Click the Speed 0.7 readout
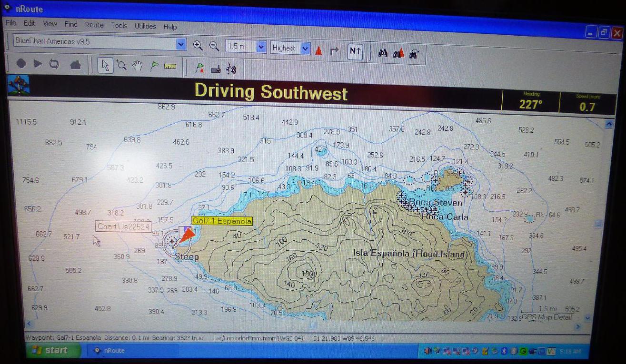626x364 pixels. (x=587, y=104)
